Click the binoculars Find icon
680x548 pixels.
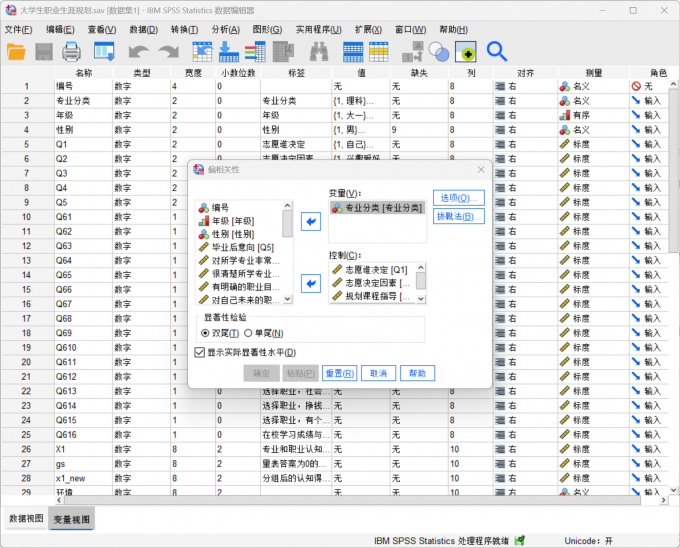319,52
